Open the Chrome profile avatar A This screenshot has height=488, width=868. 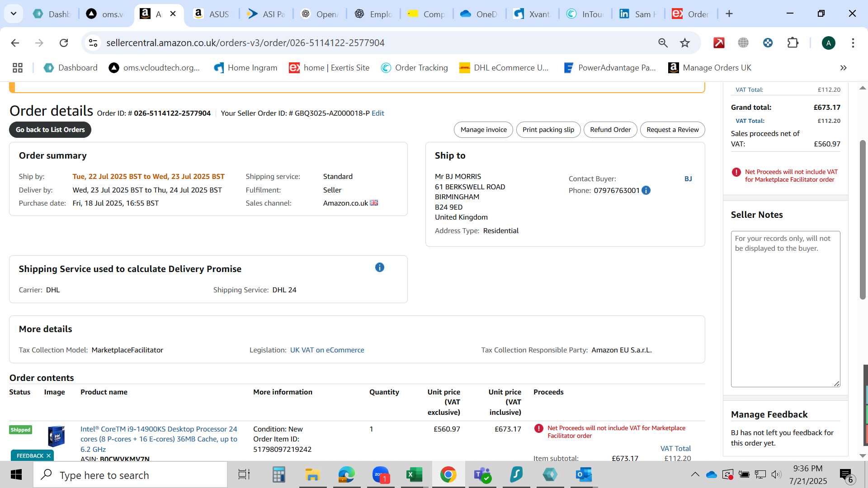(828, 43)
